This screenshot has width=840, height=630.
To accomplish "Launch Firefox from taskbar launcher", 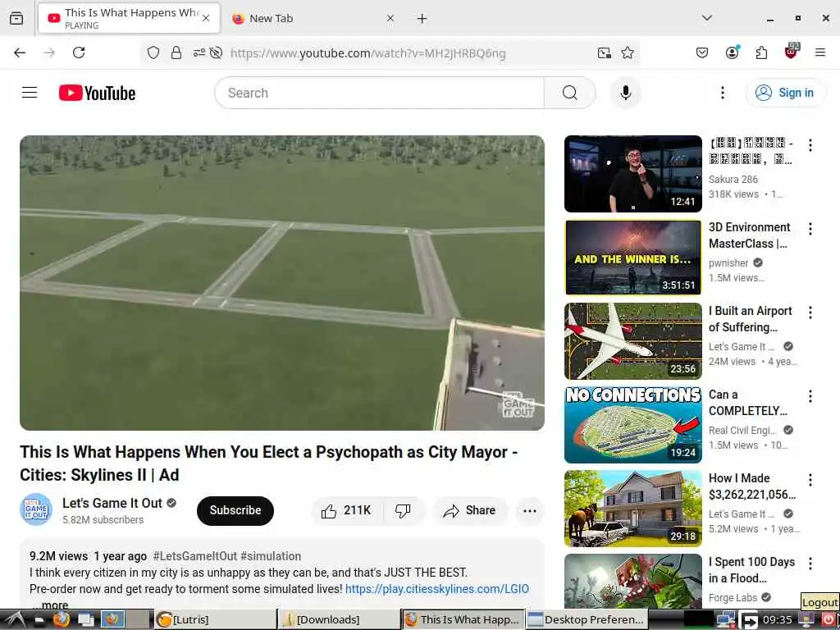I will 61,619.
